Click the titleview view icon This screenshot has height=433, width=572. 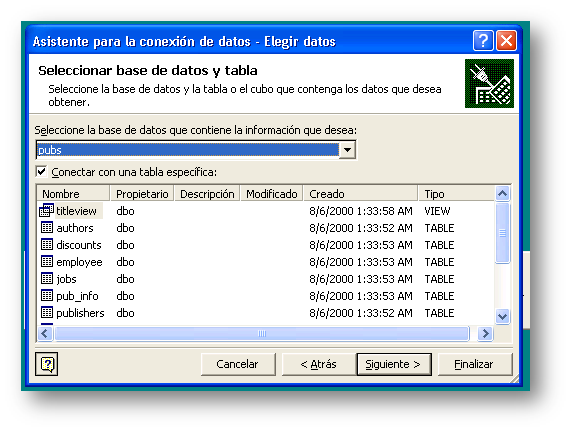(x=46, y=211)
